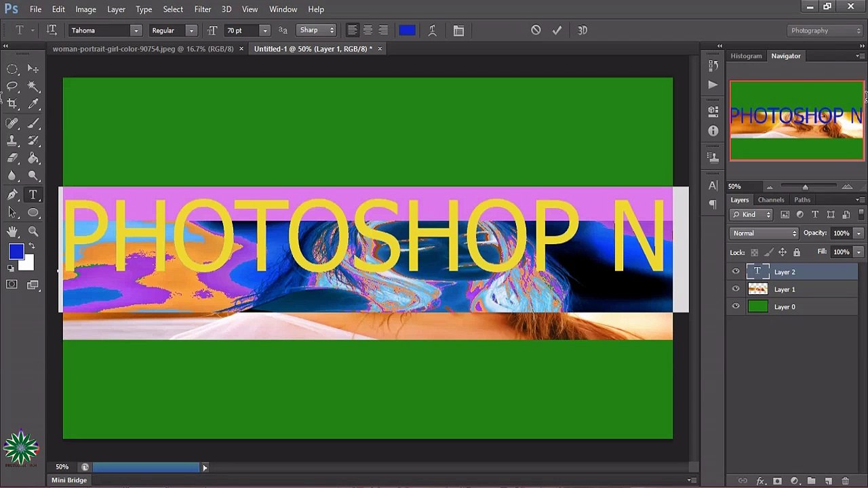Switch to the Channels tab
Viewport: 868px width, 488px height.
(771, 200)
